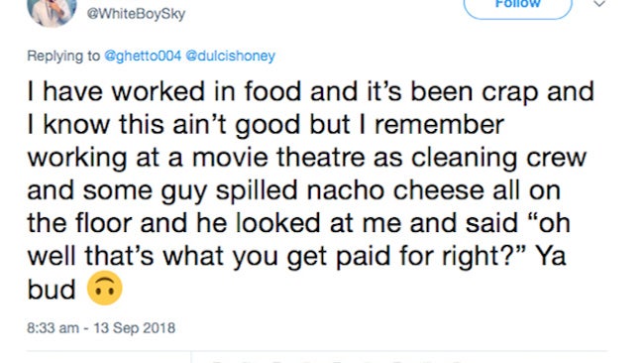Click 'I know this ain't good' text
The height and width of the screenshot is (363, 644).
[x=163, y=125]
